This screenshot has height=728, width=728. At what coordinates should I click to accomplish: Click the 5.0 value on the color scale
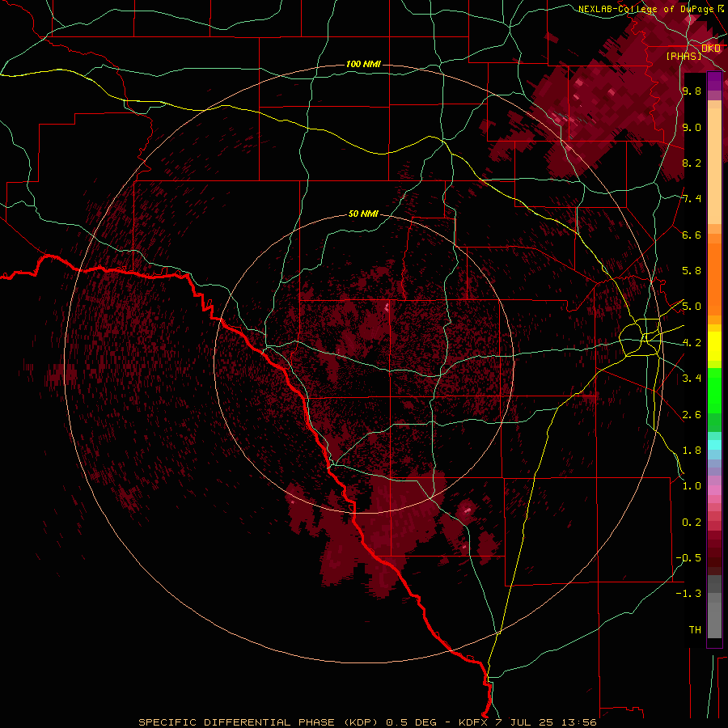tap(692, 307)
